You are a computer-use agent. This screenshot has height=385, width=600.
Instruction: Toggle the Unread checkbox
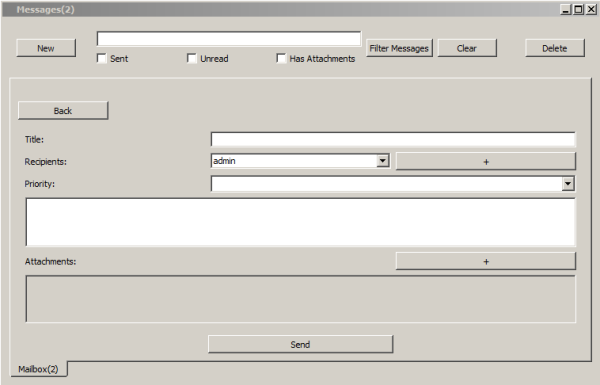(x=191, y=58)
